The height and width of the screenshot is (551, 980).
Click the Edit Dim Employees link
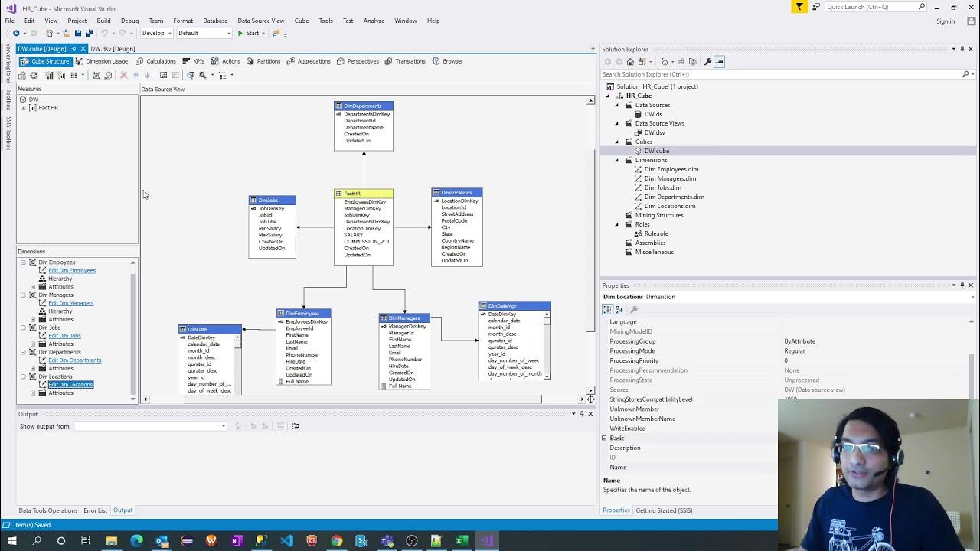point(72,271)
